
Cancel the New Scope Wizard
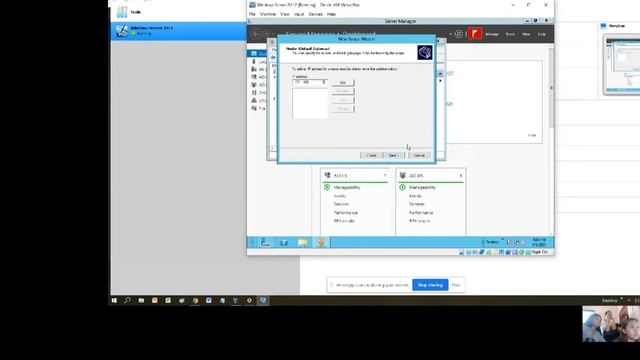419,156
